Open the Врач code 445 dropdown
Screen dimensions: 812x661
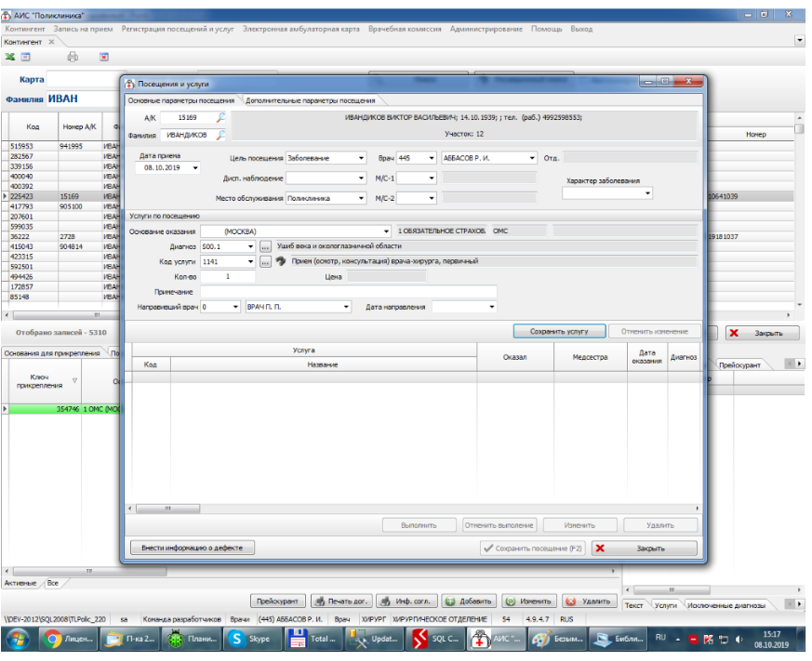(x=431, y=158)
